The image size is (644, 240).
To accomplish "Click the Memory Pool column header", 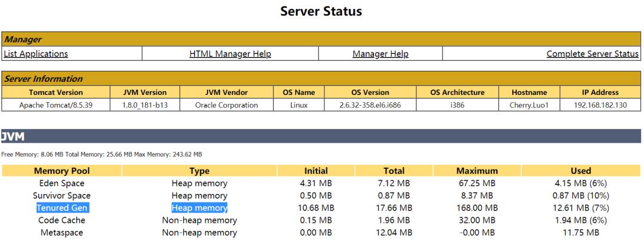I will (61, 171).
